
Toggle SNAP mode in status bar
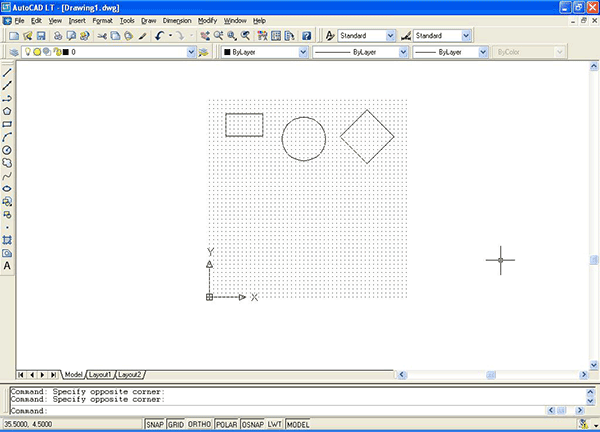click(155, 424)
